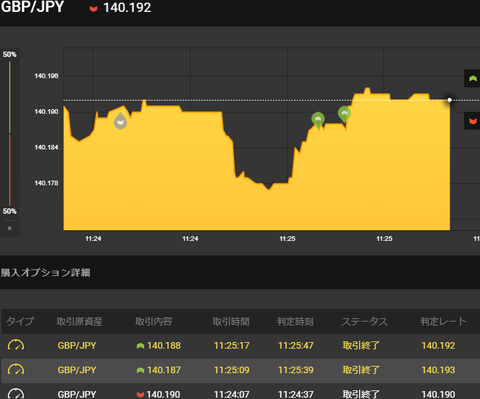Click the header price 140.192

coord(127,8)
